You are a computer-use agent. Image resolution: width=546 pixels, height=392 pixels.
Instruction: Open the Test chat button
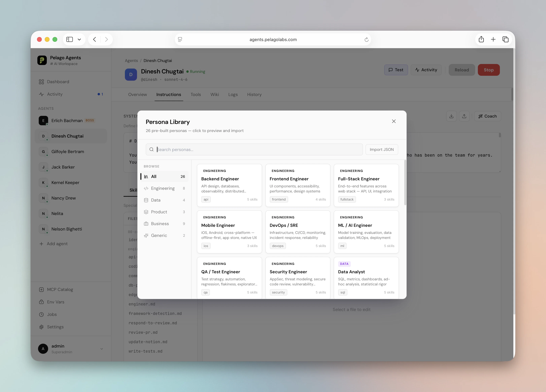396,70
